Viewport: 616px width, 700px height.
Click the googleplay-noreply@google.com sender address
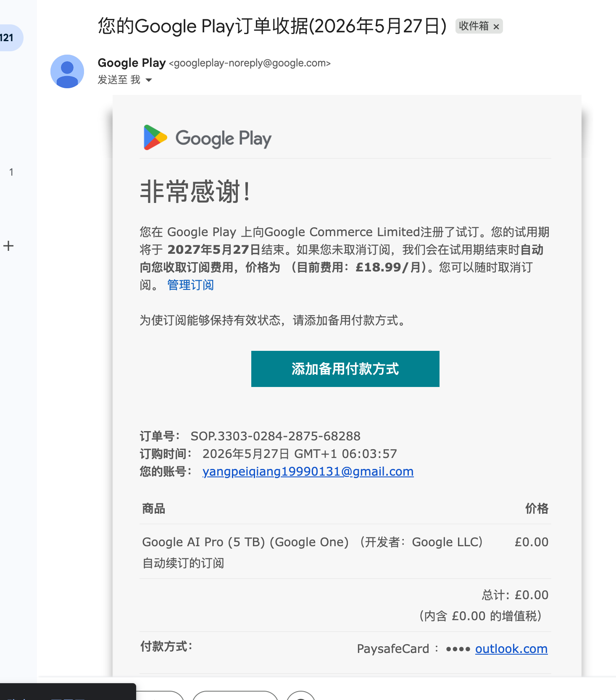coord(250,63)
